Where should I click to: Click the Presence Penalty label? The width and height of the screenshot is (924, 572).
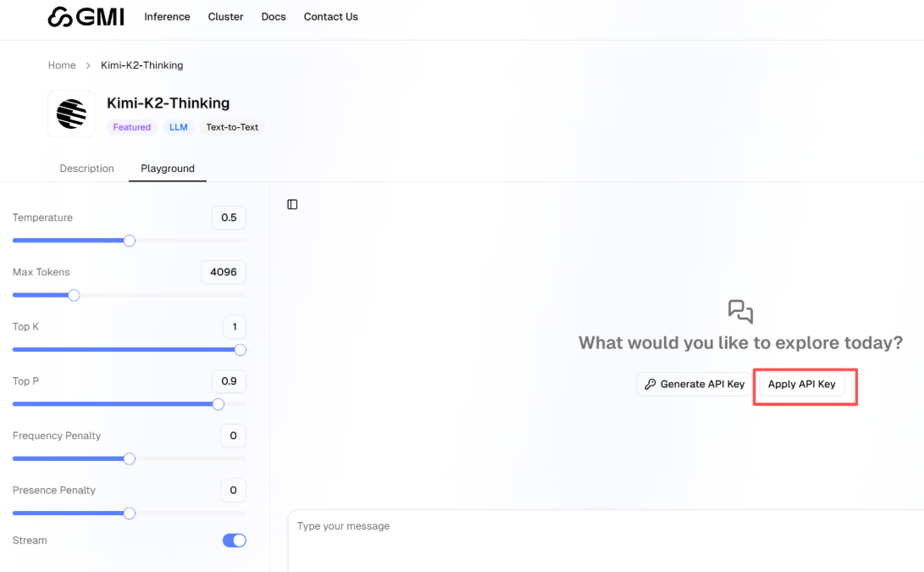53,490
